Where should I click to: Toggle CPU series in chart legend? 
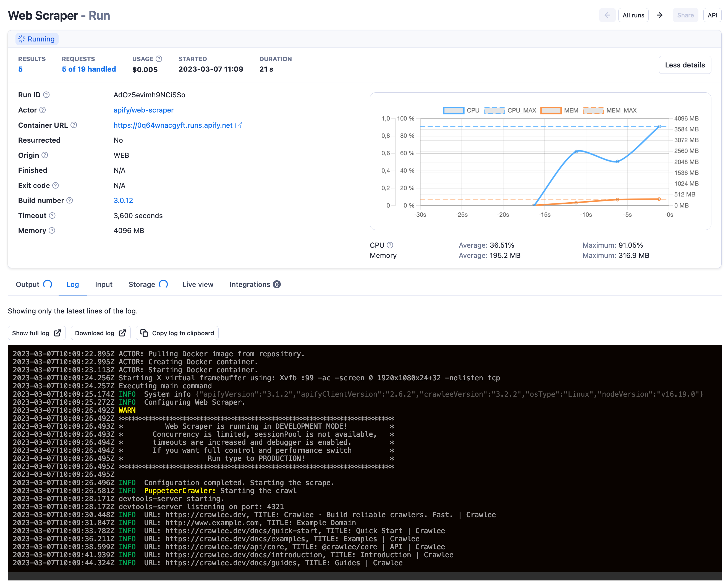[x=454, y=110]
